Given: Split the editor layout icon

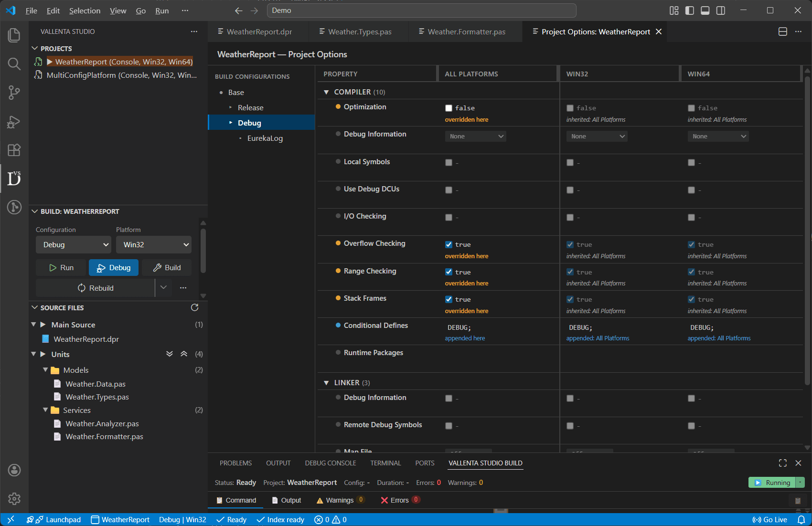Looking at the screenshot, I should [x=783, y=32].
